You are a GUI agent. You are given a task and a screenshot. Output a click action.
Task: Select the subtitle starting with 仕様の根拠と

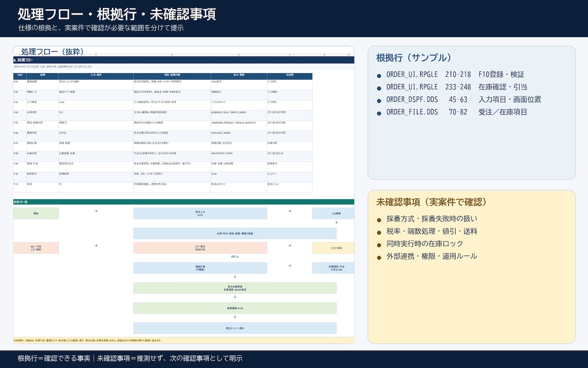101,28
